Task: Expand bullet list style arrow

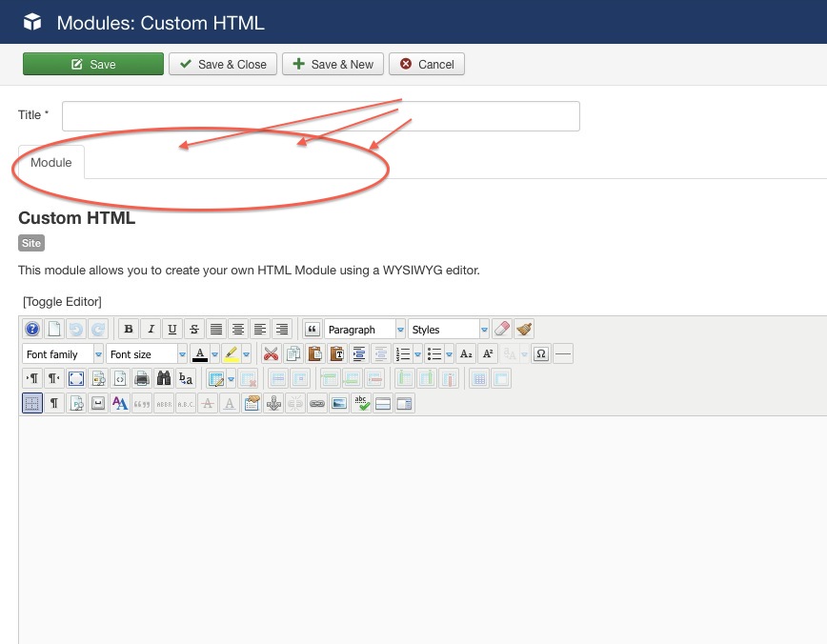Action: [x=450, y=353]
